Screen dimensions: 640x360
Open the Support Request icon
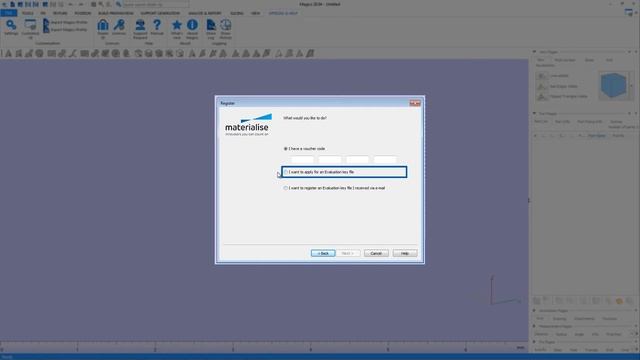point(140,29)
